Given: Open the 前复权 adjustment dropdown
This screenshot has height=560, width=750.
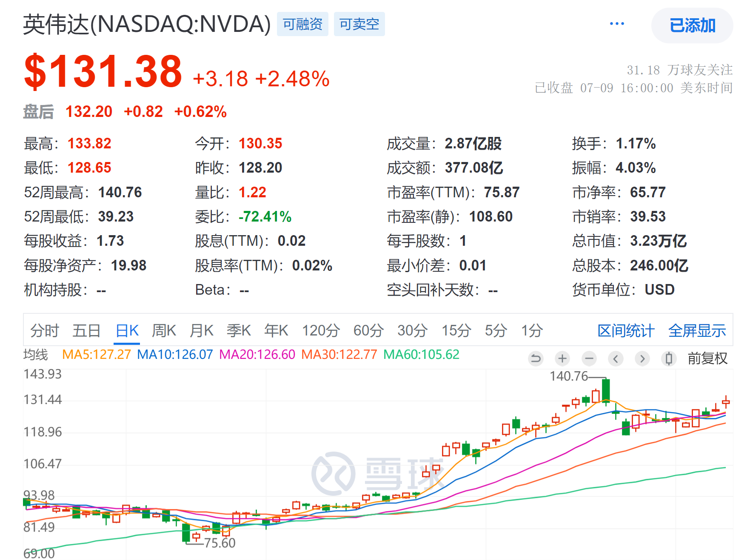Looking at the screenshot, I should [708, 358].
